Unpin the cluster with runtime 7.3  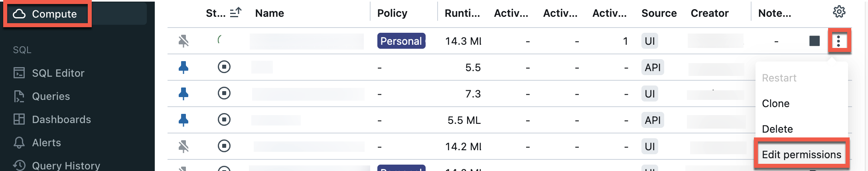point(183,93)
